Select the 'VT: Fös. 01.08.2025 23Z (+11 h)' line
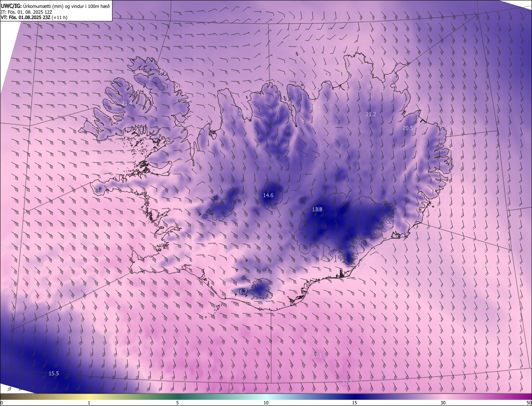532x406 pixels. click(x=34, y=17)
